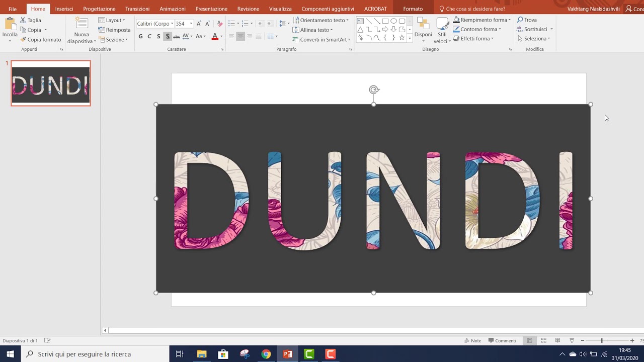Open the Formato contextual tab
644x362 pixels.
413,8
